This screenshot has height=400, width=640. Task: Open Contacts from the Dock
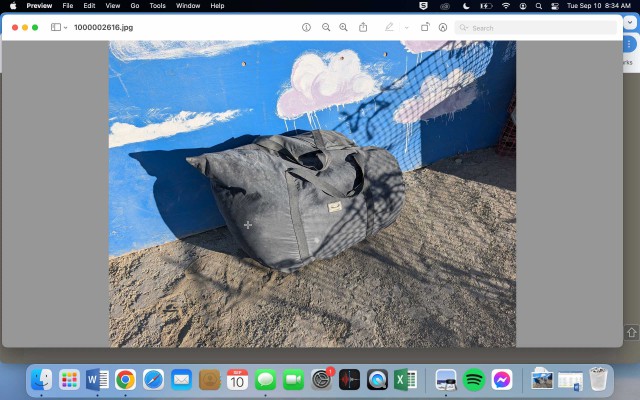(x=209, y=380)
